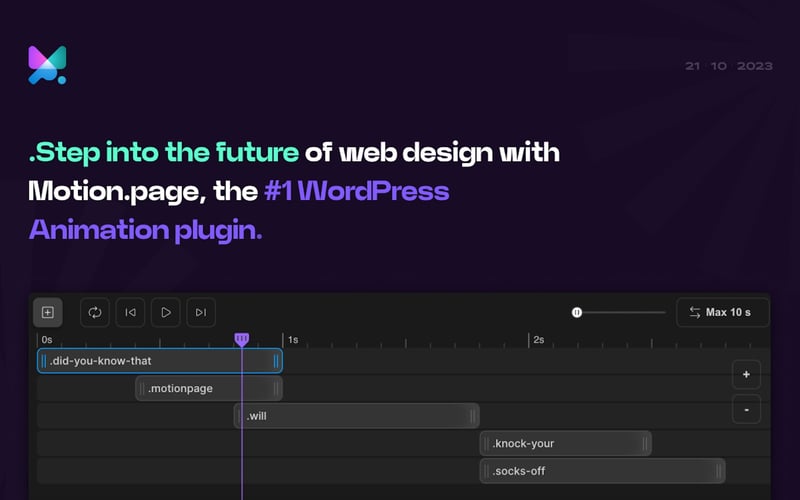Click the zoom slider track line

coord(624,312)
